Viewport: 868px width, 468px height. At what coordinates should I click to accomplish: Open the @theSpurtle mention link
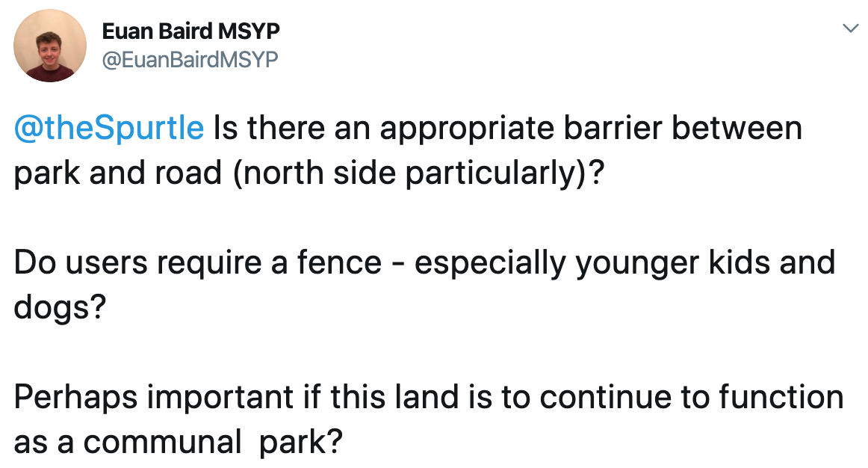point(109,128)
